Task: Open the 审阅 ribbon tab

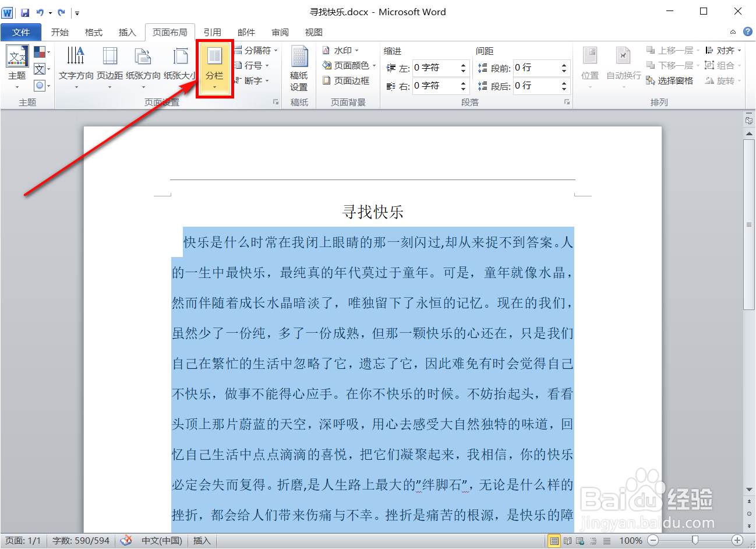Action: [280, 32]
